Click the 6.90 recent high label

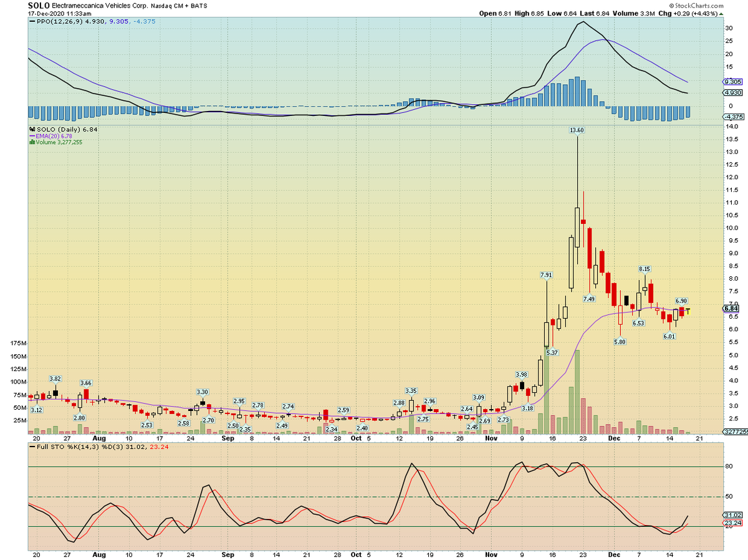(x=681, y=301)
